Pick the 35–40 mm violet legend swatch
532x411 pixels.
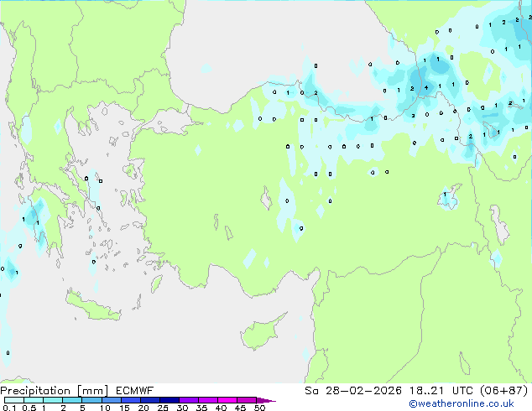(x=207, y=400)
